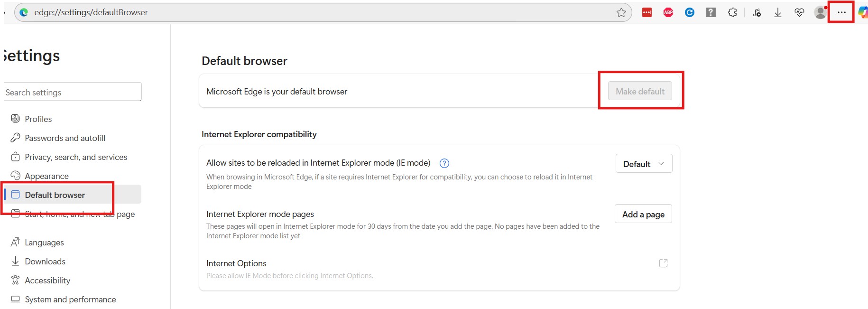Click the Internet Options external link icon
The height and width of the screenshot is (309, 868).
pos(663,263)
